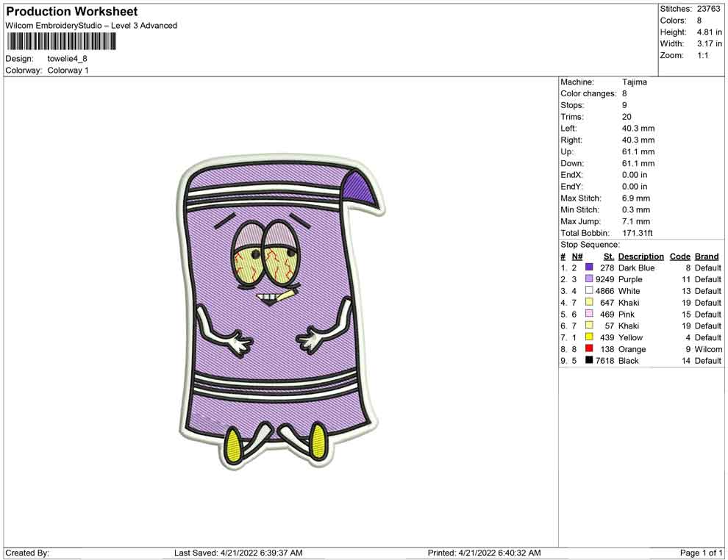
Task: Click the Wilcom EmbroideryStudio subtitle
Action: [91, 26]
